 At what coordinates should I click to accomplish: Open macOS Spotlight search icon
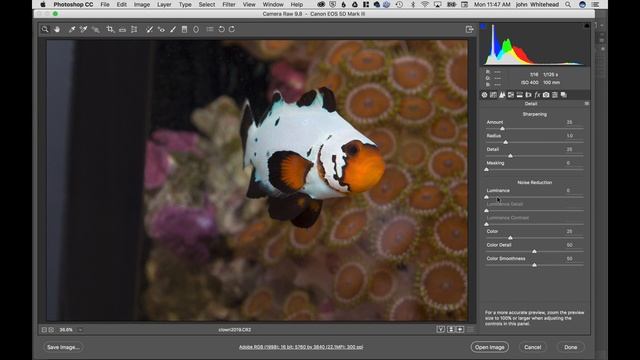pos(568,4)
